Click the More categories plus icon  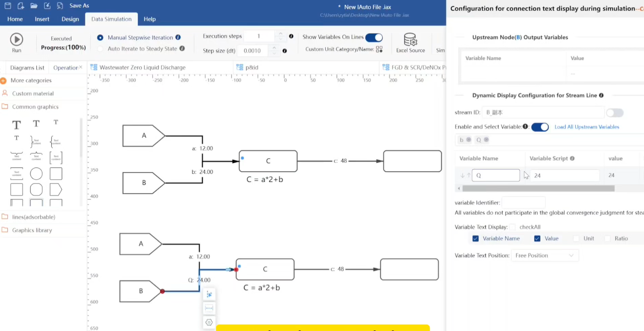(4, 81)
